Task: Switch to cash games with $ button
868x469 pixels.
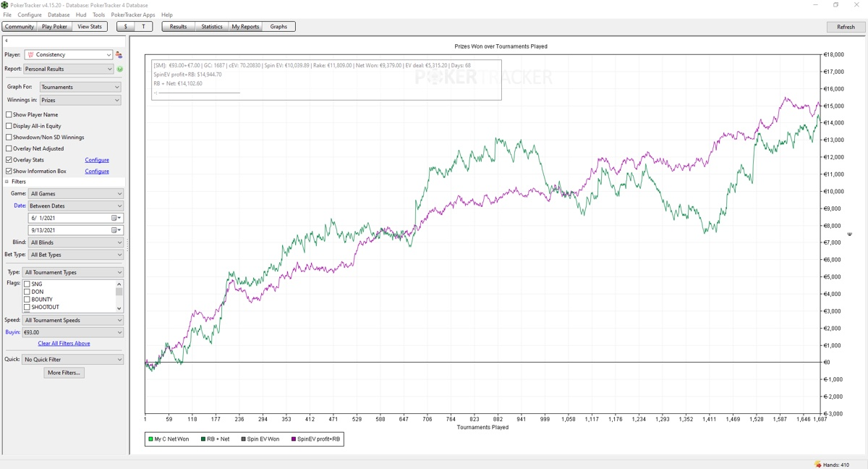Action: tap(125, 27)
